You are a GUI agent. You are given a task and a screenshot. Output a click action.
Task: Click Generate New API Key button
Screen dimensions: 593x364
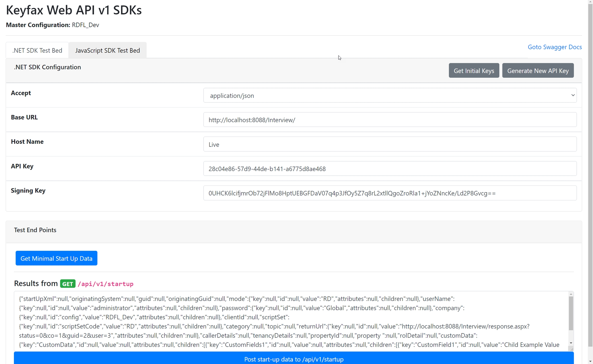coord(538,71)
